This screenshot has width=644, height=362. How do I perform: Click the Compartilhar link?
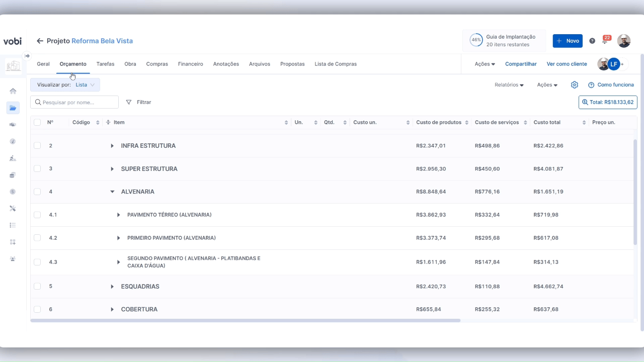tap(521, 64)
